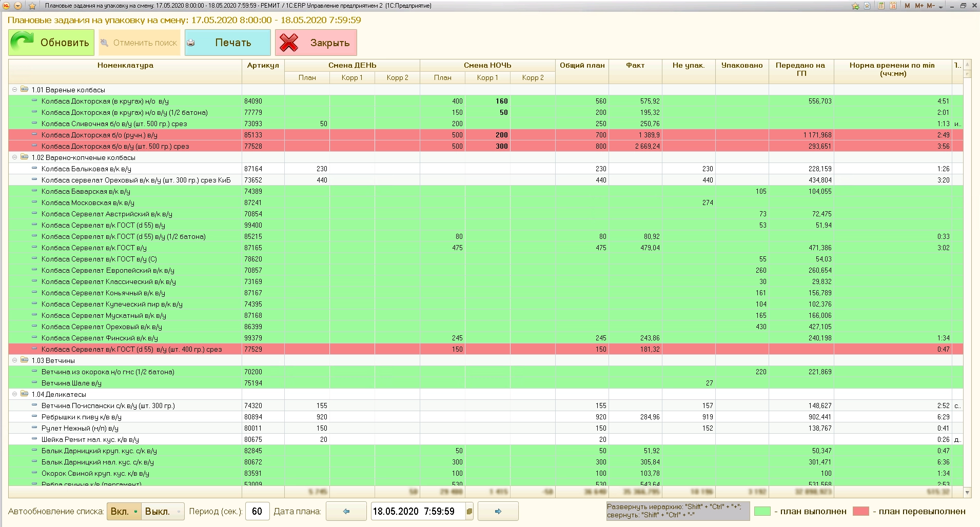Viewport: 980px width, 527px height.
Task: Go to next plan date arrow
Action: [x=498, y=511]
